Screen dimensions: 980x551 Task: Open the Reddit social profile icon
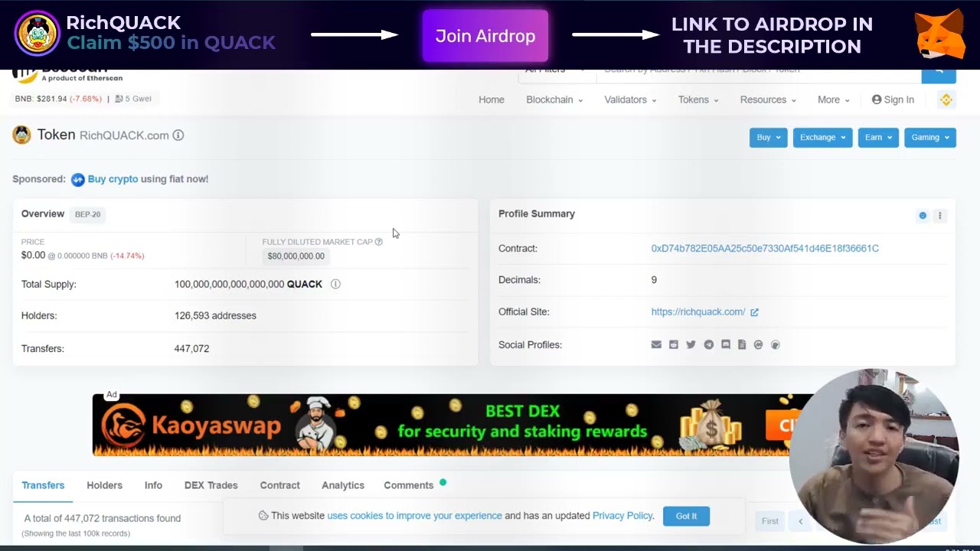(x=674, y=344)
